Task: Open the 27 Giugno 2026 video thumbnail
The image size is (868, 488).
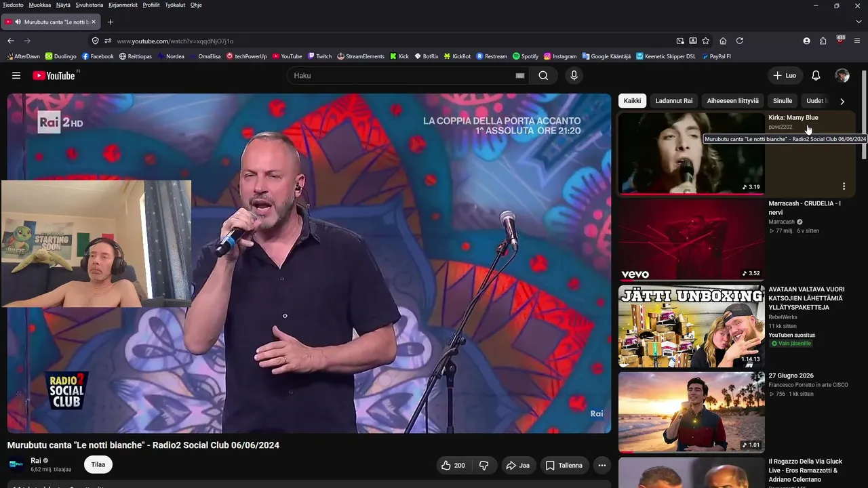Action: coord(691,412)
